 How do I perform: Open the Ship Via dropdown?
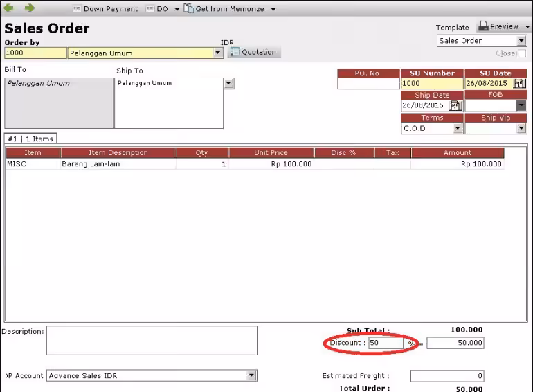pyautogui.click(x=521, y=129)
